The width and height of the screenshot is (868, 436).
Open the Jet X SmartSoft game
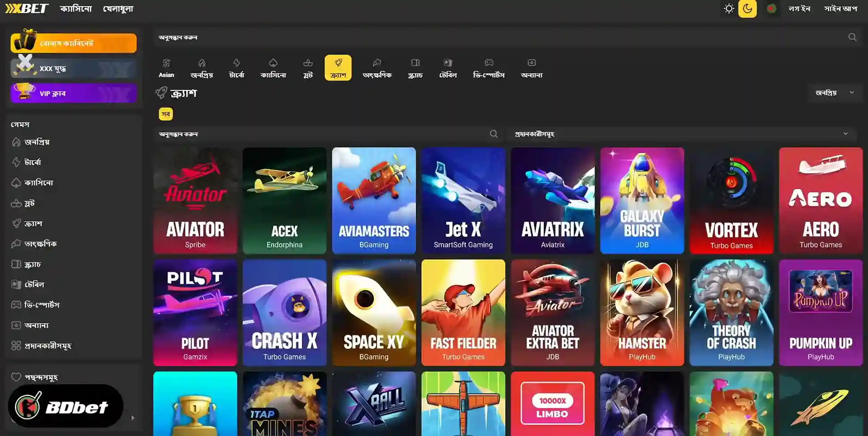[463, 200]
